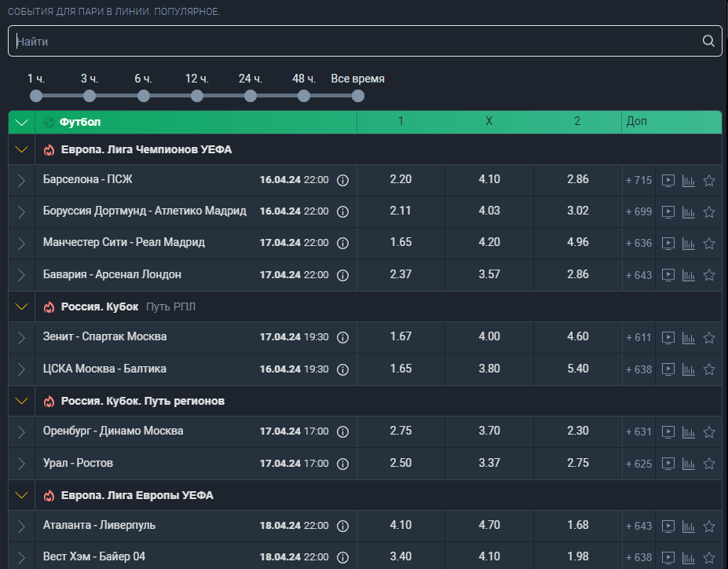Set time filter to 24 ч.
The image size is (728, 569).
pyautogui.click(x=251, y=96)
